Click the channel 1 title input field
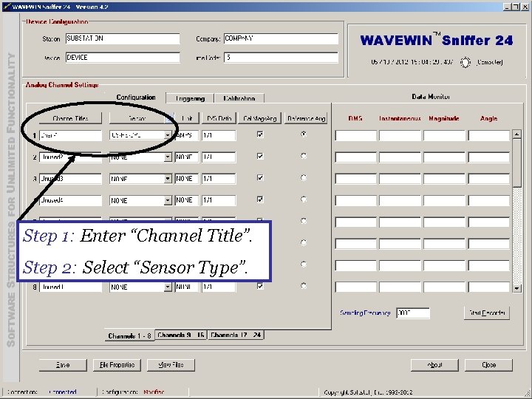Screen dimensions: 532x399 pos(70,135)
